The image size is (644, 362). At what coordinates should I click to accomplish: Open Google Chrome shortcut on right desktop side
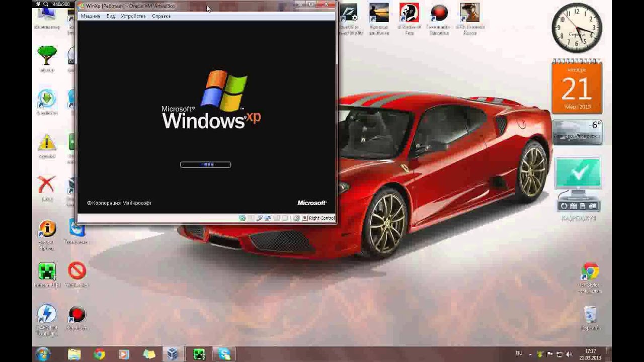(x=590, y=278)
